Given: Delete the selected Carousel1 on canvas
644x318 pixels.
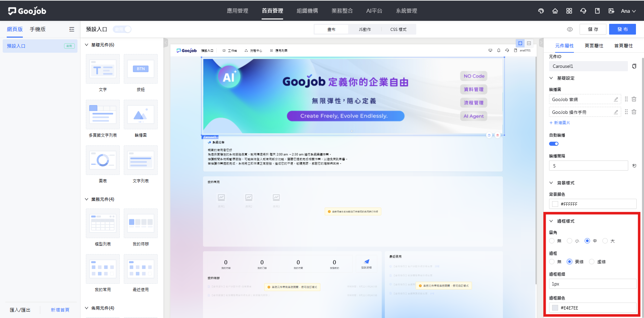Looking at the screenshot, I should coord(498,135).
